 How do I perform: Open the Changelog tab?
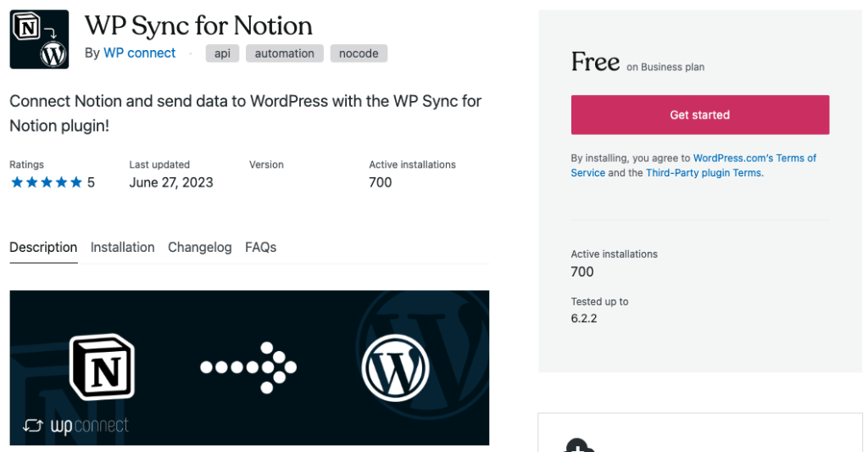[200, 247]
